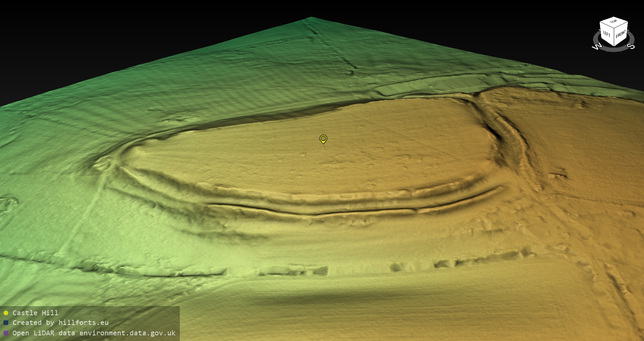The width and height of the screenshot is (644, 341).
Task: Click the cube edge between TOP and FRONT
Action: 621,24
